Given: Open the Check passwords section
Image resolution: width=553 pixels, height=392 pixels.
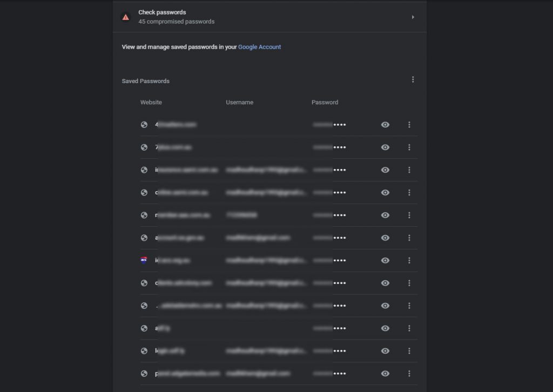Looking at the screenshot, I should pyautogui.click(x=269, y=17).
